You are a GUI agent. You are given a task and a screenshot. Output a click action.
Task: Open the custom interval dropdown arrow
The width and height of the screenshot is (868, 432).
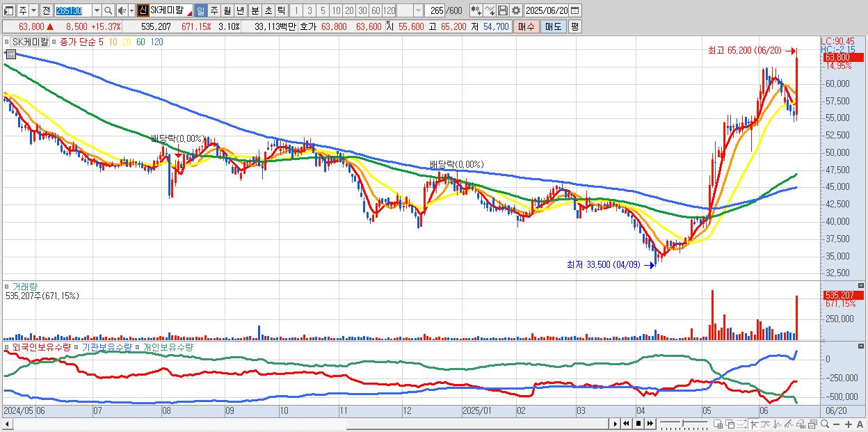point(418,10)
